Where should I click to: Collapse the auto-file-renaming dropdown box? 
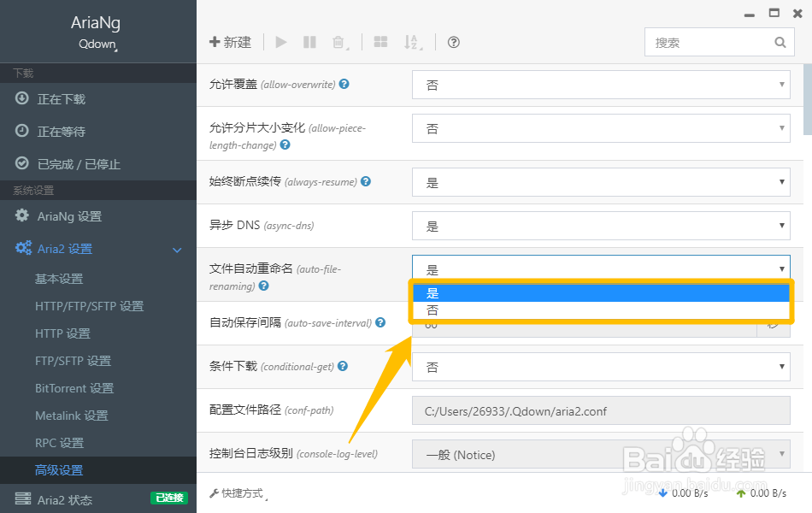tap(601, 268)
